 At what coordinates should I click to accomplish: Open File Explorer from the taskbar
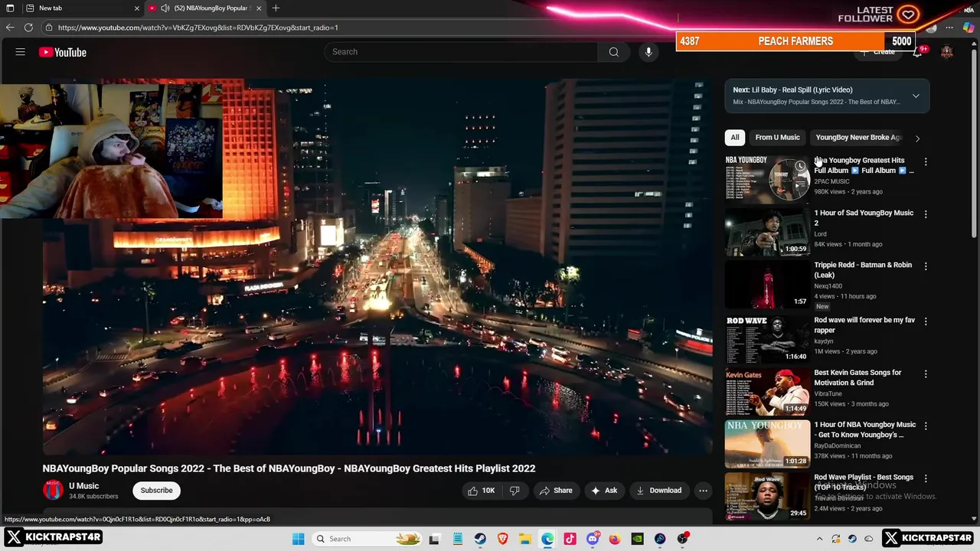coord(525,539)
